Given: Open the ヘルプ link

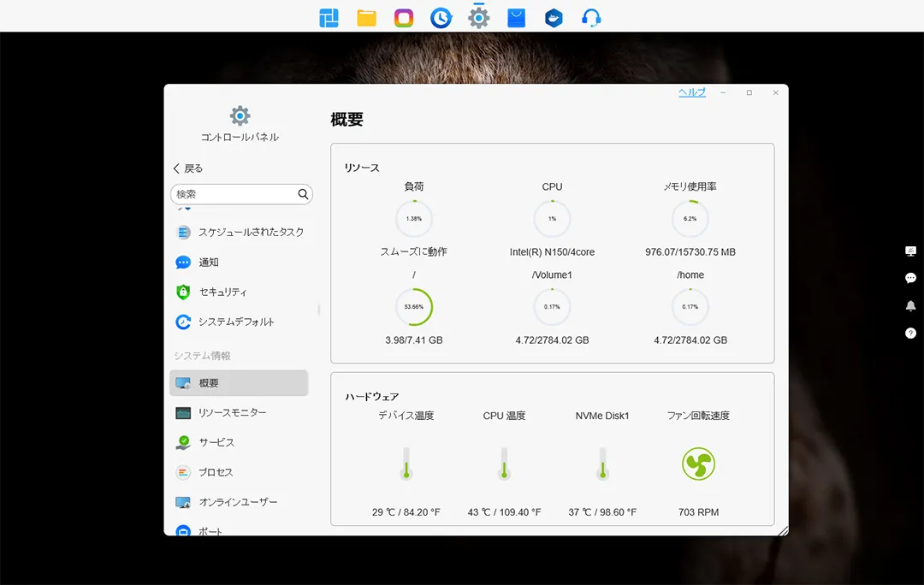Looking at the screenshot, I should 691,92.
